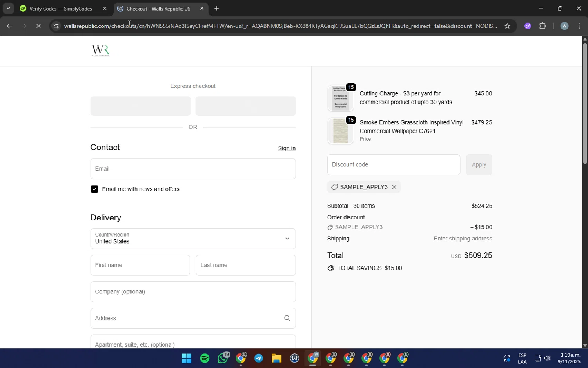Open the Walls Republic logo link

pos(100,51)
